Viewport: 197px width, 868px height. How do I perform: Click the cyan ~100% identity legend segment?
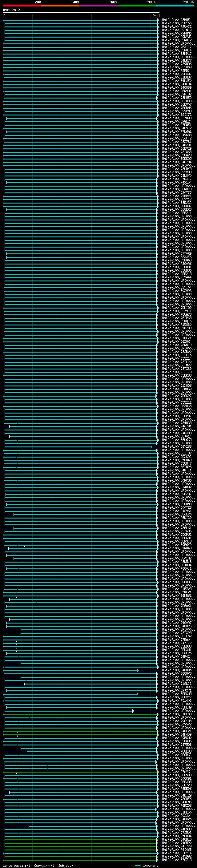[x=175, y=6]
